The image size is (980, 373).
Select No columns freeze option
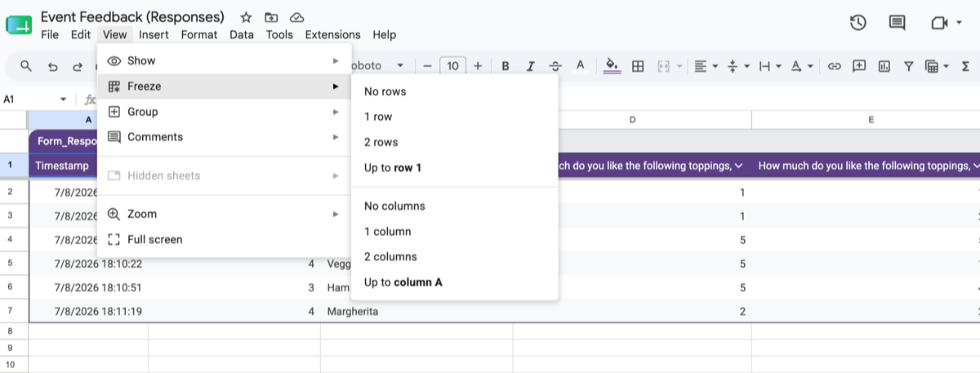coord(454,206)
